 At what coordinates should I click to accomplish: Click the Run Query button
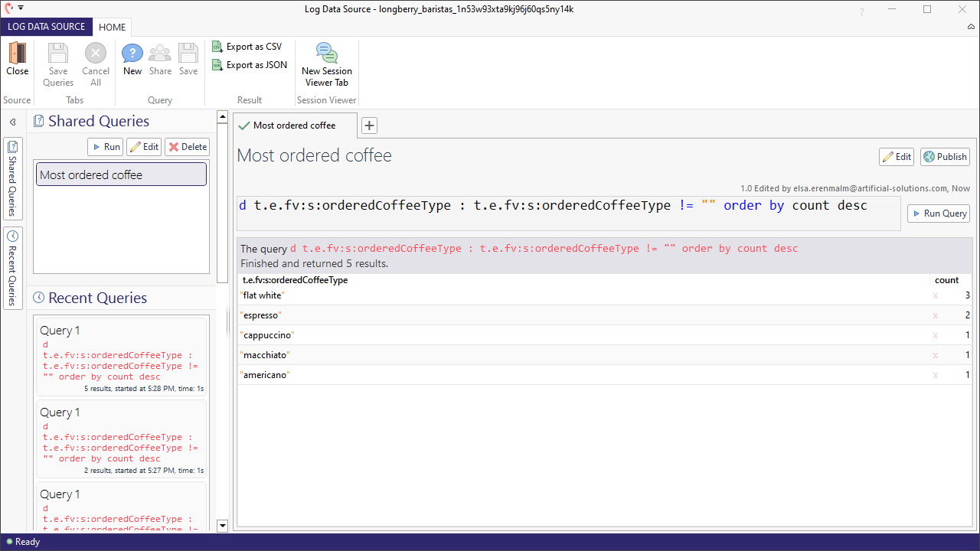tap(938, 214)
